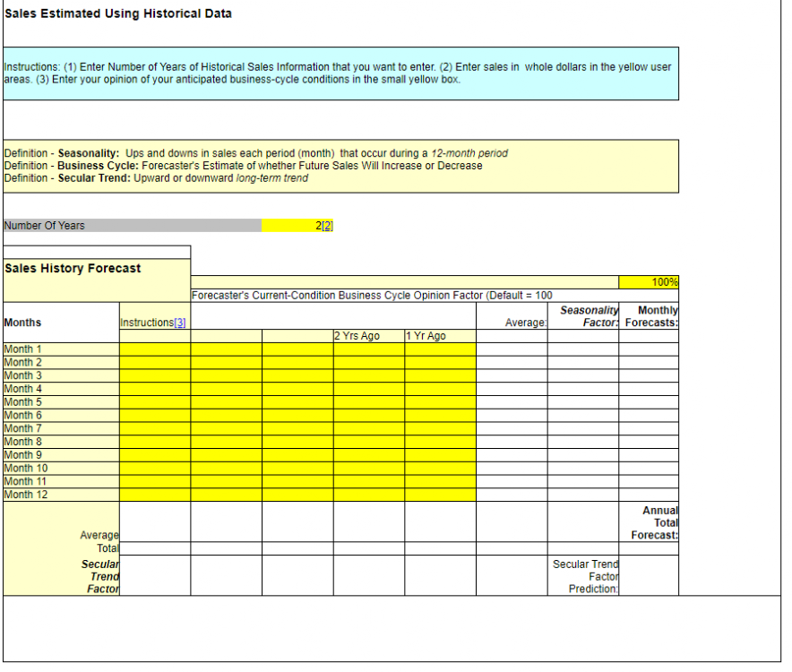Select Month 9 cell under '1 Yr Ago'
This screenshot has width=792, height=672.
click(441, 455)
